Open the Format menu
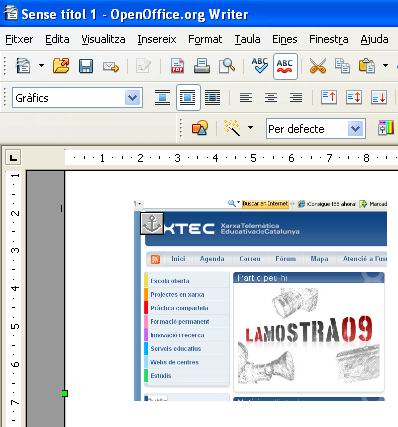 [x=205, y=39]
